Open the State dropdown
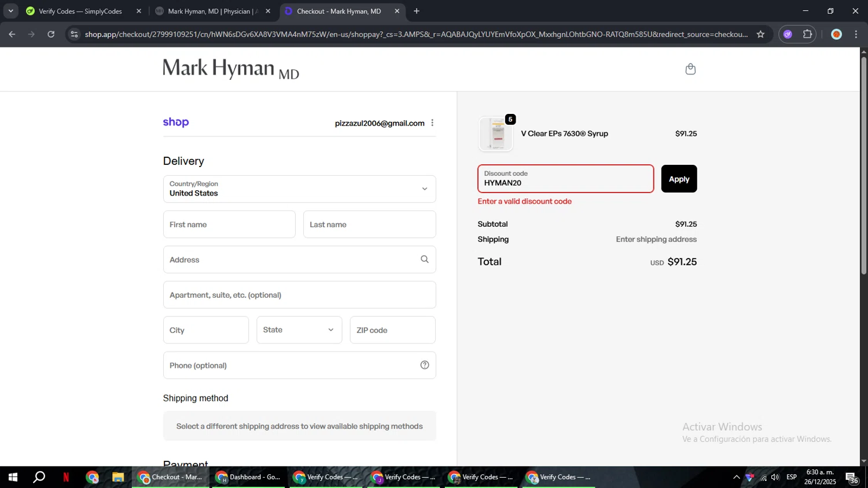868x488 pixels. point(299,330)
